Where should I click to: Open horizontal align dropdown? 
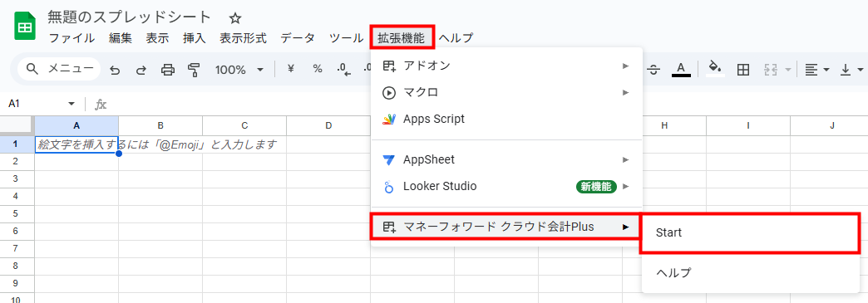pyautogui.click(x=817, y=70)
